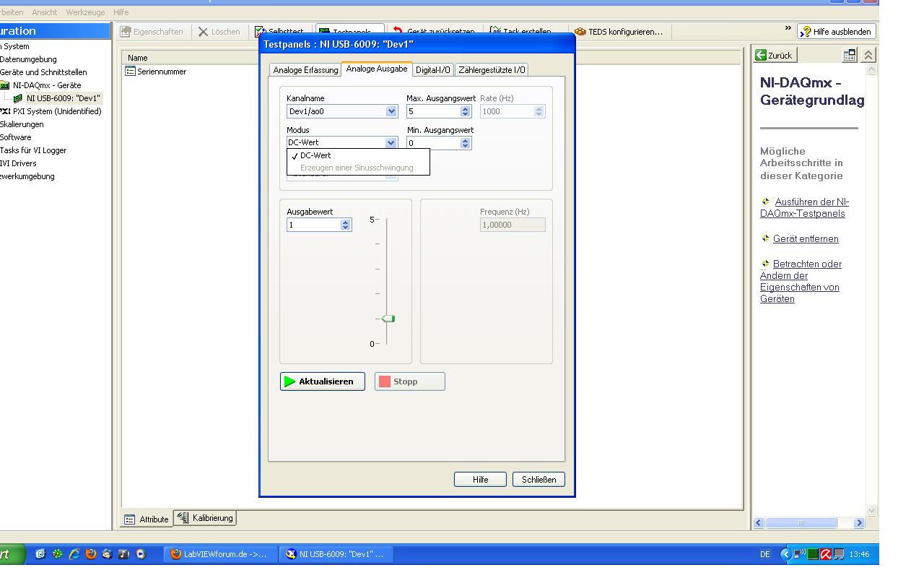Click the Avira antivirus tray icon
Image resolution: width=924 pixels, height=578 pixels.
click(826, 554)
